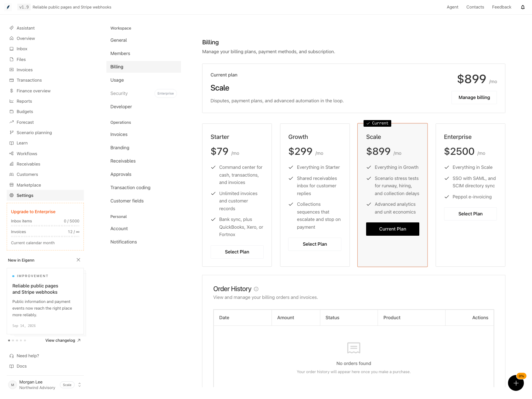The image size is (532, 399).
Task: Click the Status column header
Action: pyautogui.click(x=349, y=318)
